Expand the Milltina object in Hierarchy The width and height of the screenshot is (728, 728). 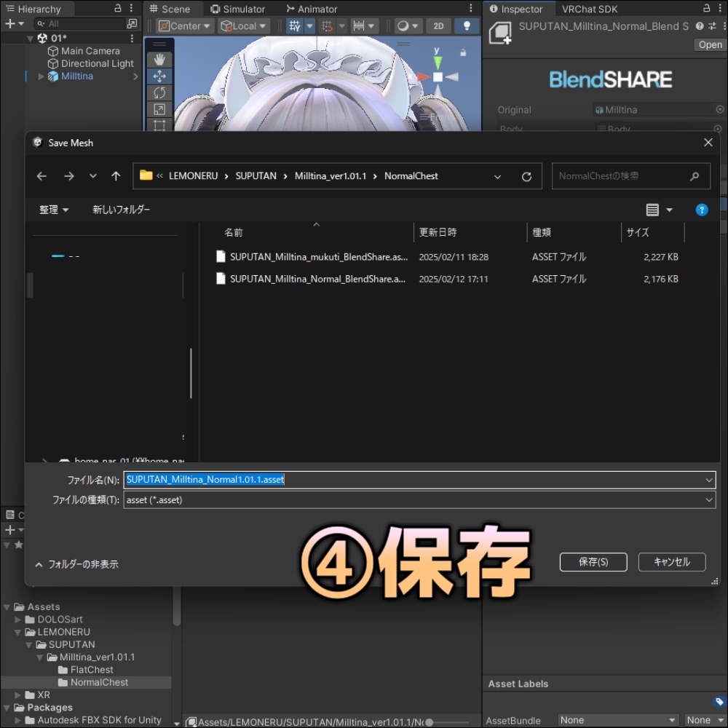41,76
